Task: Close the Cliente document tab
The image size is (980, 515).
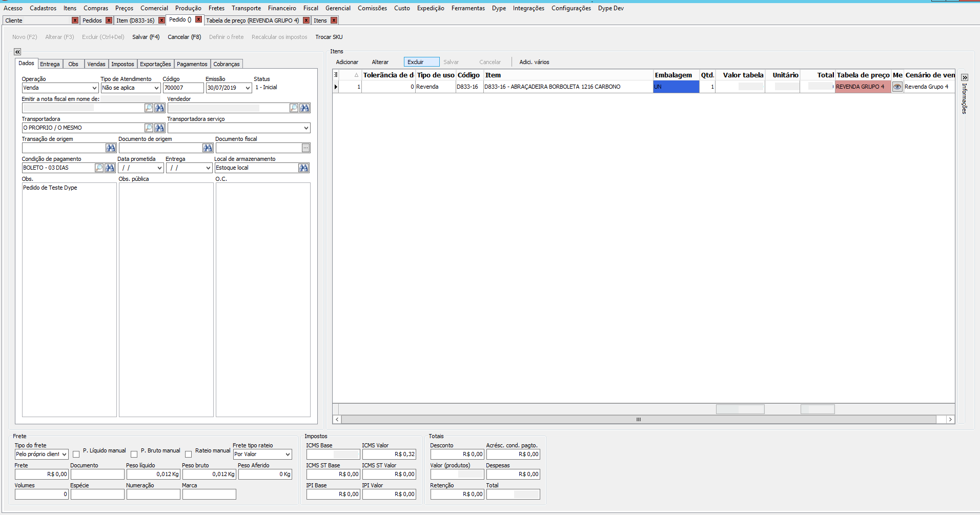Action: [75, 20]
